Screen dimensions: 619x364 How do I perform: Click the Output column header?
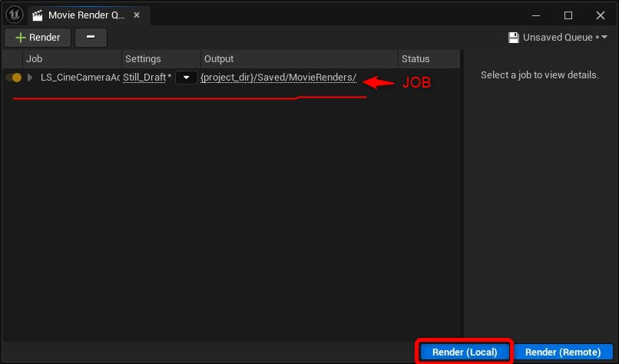[x=300, y=59]
